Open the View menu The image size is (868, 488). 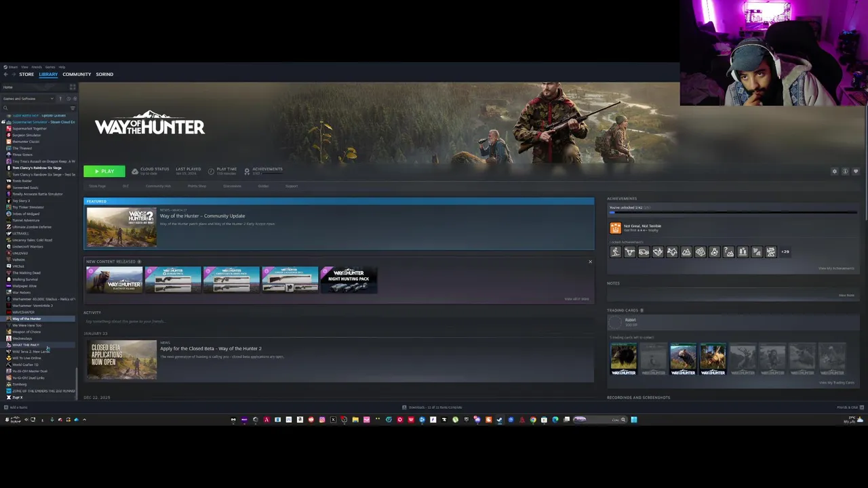(24, 67)
